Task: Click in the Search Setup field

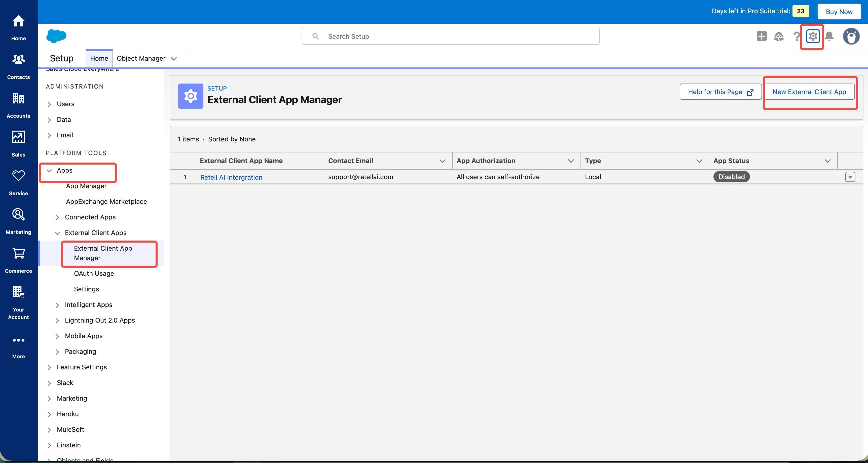Action: [451, 36]
